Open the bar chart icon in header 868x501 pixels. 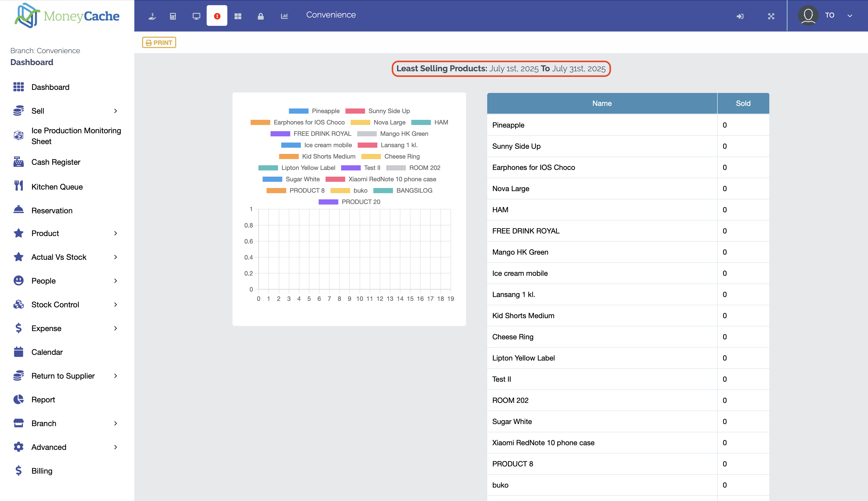click(284, 16)
